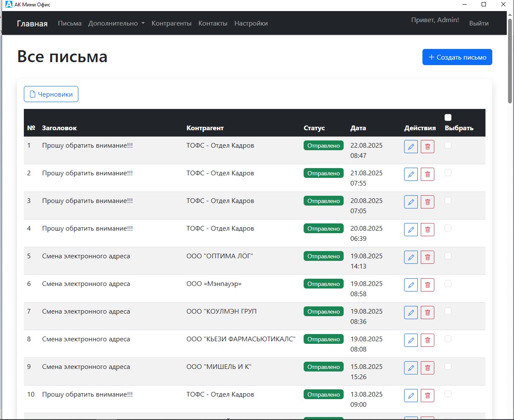The width and height of the screenshot is (514, 420).
Task: Edit letter number 10 with pencil icon
Action: [x=411, y=396]
